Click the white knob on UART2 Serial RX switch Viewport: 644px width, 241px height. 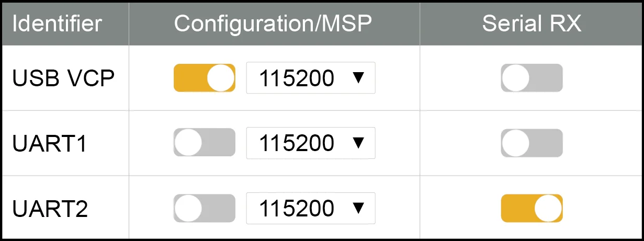(x=548, y=208)
